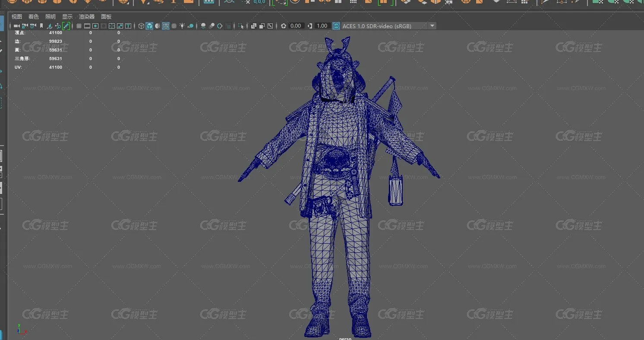Click the gamma field showing 1.00
The height and width of the screenshot is (340, 644).
(x=322, y=26)
